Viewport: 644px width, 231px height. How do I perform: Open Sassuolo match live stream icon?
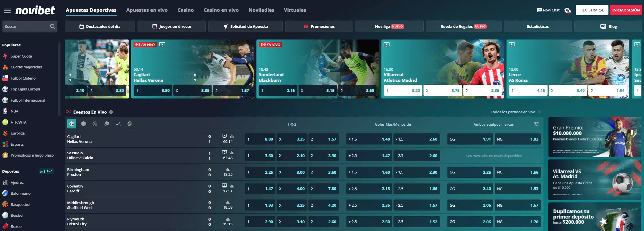(224, 152)
